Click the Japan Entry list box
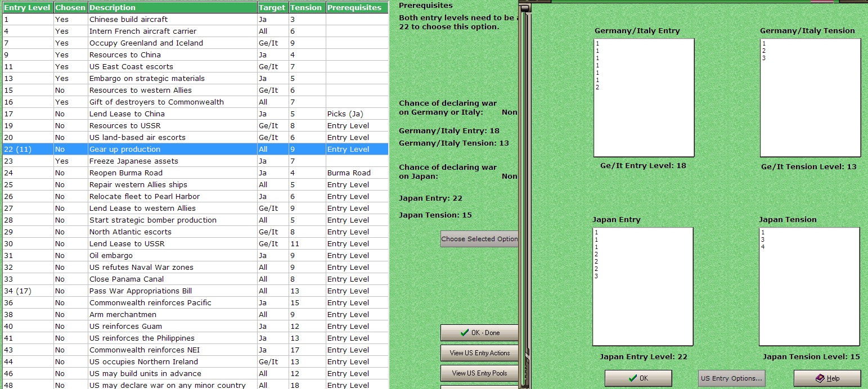The width and height of the screenshot is (868, 389). point(642,286)
